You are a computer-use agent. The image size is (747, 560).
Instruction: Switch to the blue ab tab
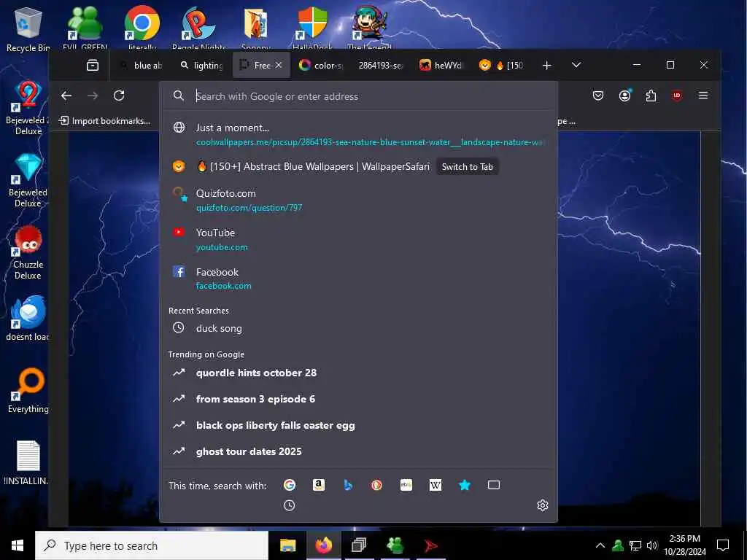tap(142, 65)
